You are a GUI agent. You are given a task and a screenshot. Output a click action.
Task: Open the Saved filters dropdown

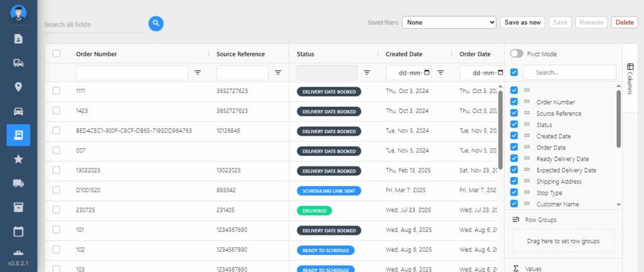coord(449,23)
